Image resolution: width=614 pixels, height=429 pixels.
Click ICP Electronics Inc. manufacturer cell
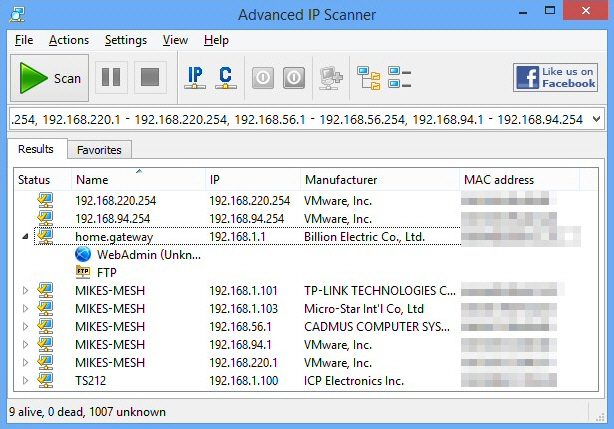(x=354, y=380)
